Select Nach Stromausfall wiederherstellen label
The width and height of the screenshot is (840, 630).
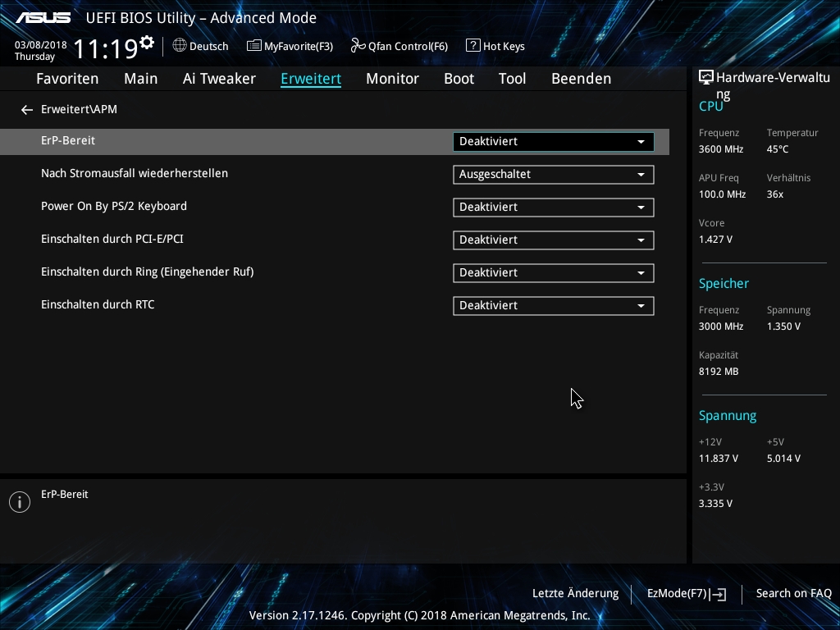135,173
